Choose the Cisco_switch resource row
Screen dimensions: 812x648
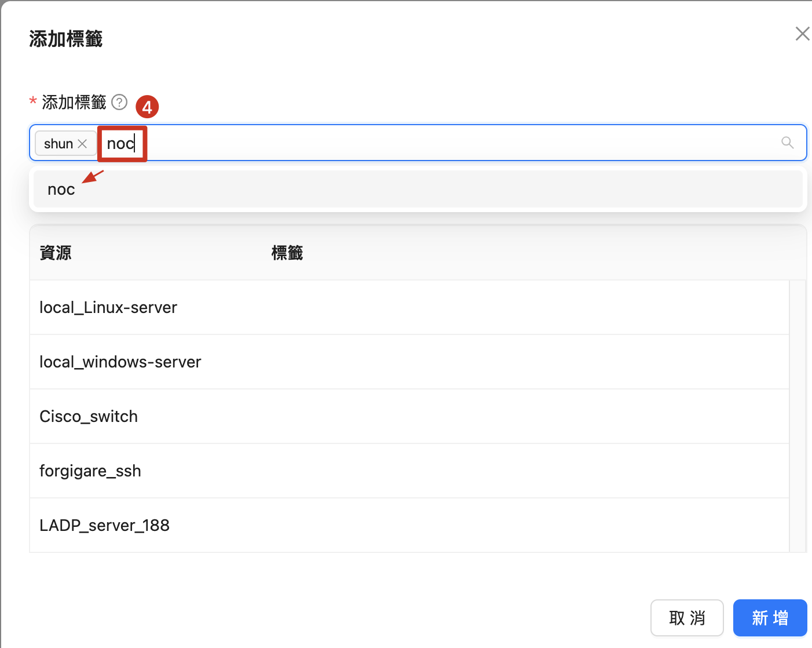(89, 416)
